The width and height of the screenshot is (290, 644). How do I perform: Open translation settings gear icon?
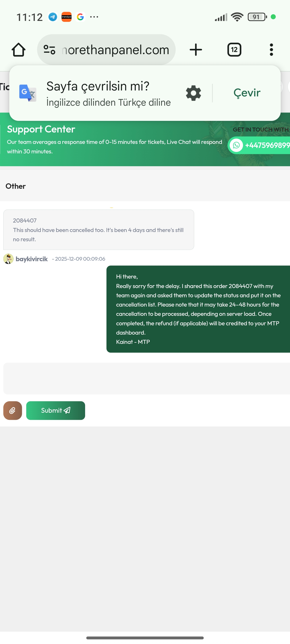193,93
